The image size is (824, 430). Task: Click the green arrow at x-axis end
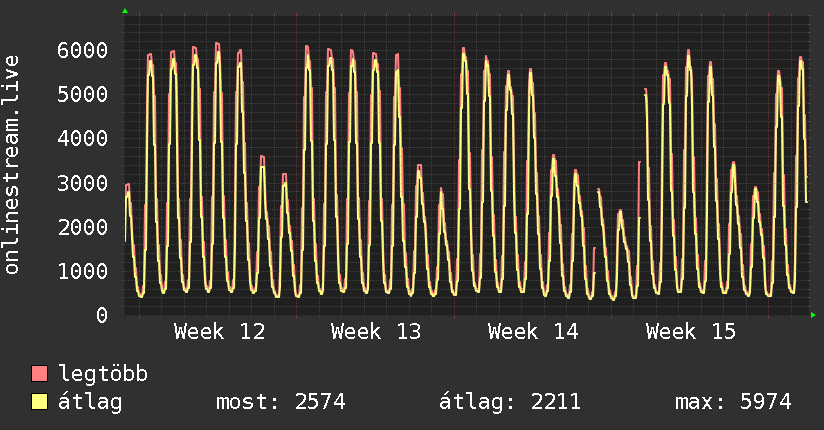[x=813, y=315]
